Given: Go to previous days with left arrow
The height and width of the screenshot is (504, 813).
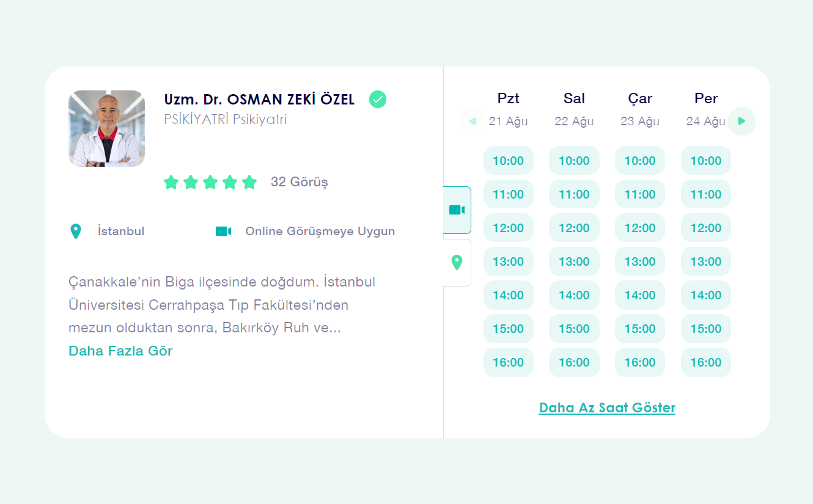Looking at the screenshot, I should (472, 121).
